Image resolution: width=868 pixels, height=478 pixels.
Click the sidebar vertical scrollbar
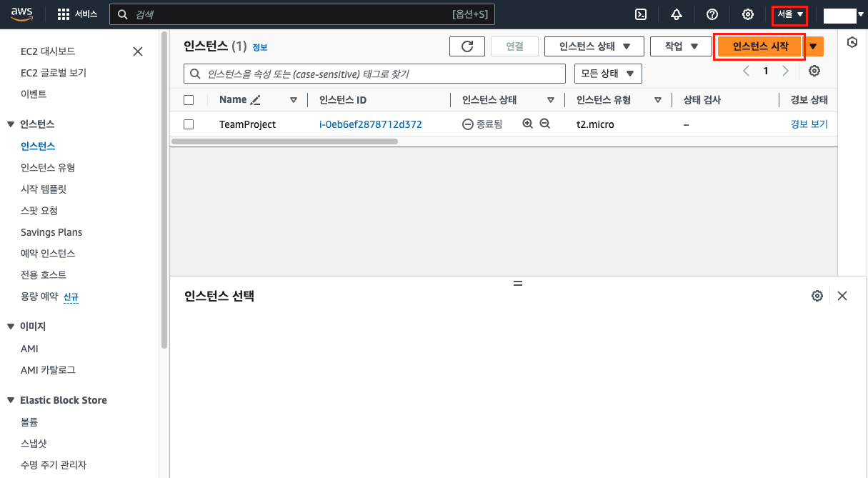pyautogui.click(x=164, y=190)
